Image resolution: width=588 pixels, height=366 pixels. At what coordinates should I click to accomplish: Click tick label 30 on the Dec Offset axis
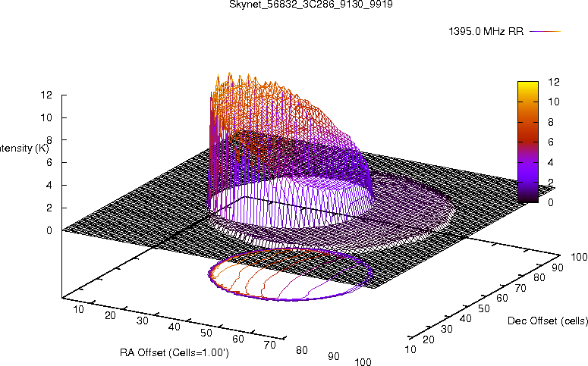pyautogui.click(x=447, y=330)
